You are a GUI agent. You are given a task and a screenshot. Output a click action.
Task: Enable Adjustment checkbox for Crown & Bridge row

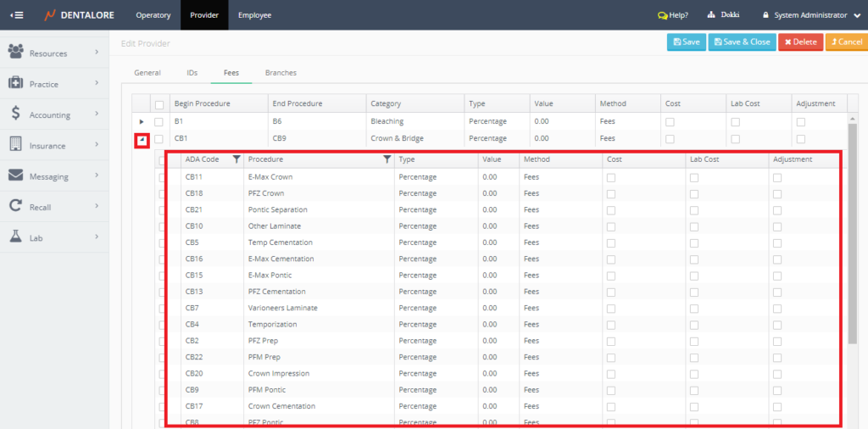tap(801, 139)
